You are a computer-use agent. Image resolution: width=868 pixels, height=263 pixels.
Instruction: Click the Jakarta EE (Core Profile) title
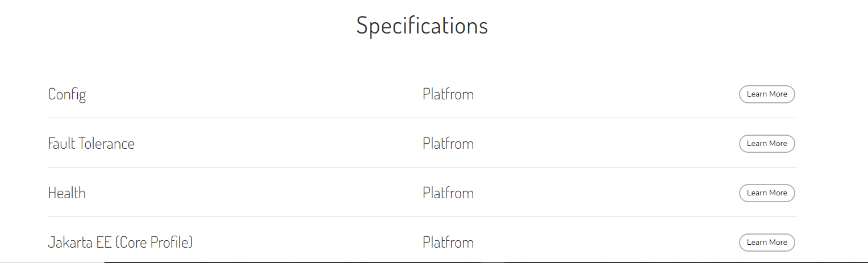click(120, 243)
